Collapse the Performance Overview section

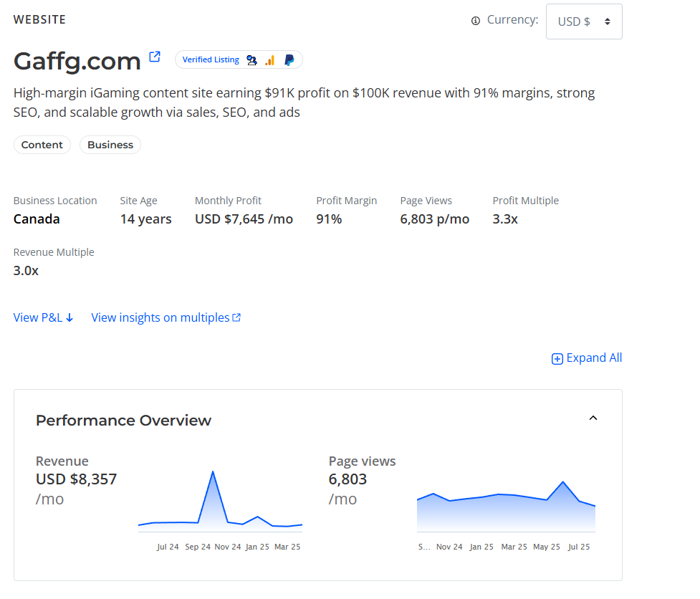click(593, 418)
